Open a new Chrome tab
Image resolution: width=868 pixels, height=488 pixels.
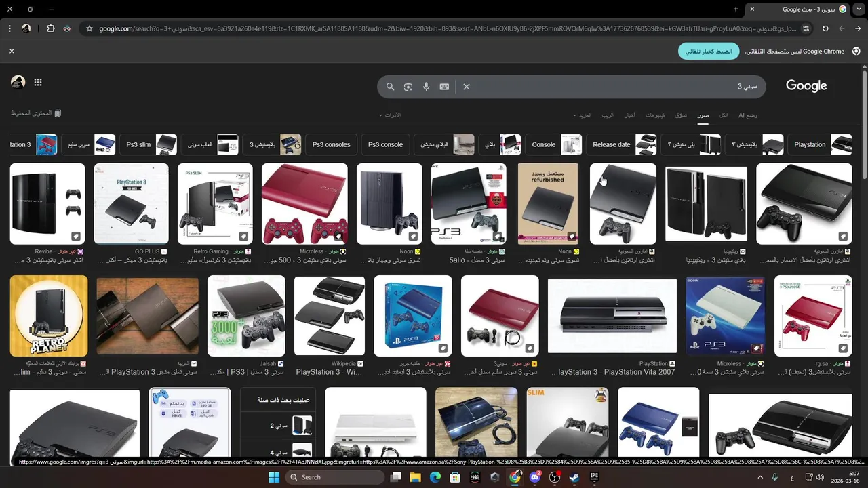tap(736, 9)
